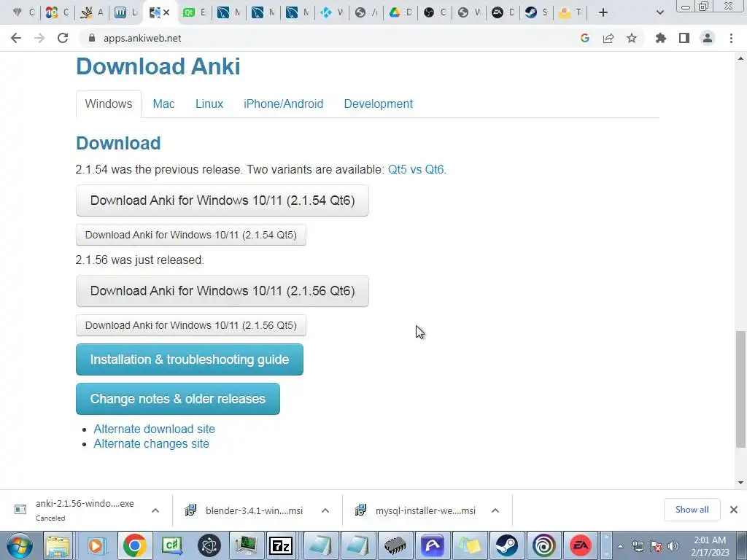Reload the AnkiWeb page
747x560 pixels.
pos(63,38)
